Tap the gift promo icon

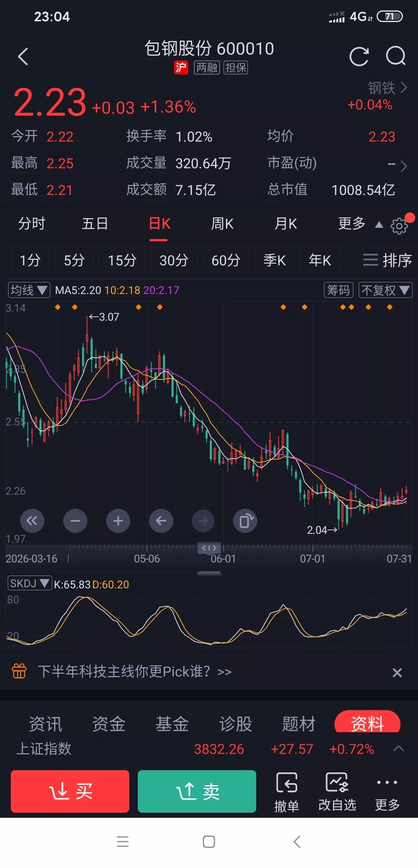[19, 671]
